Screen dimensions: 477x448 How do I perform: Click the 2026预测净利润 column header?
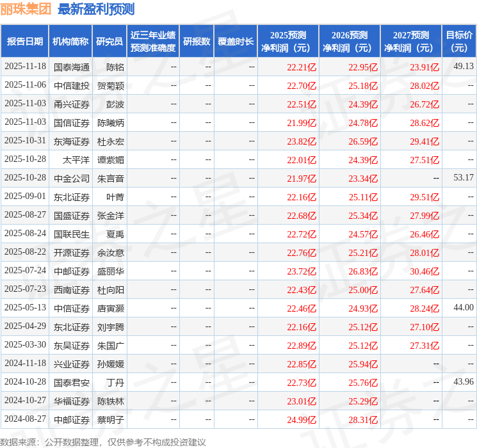350,42
